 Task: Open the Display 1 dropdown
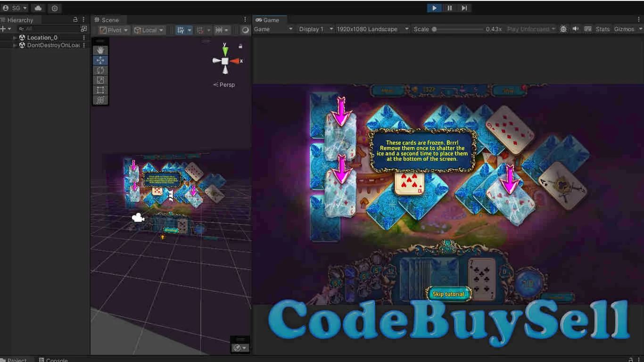pyautogui.click(x=316, y=29)
